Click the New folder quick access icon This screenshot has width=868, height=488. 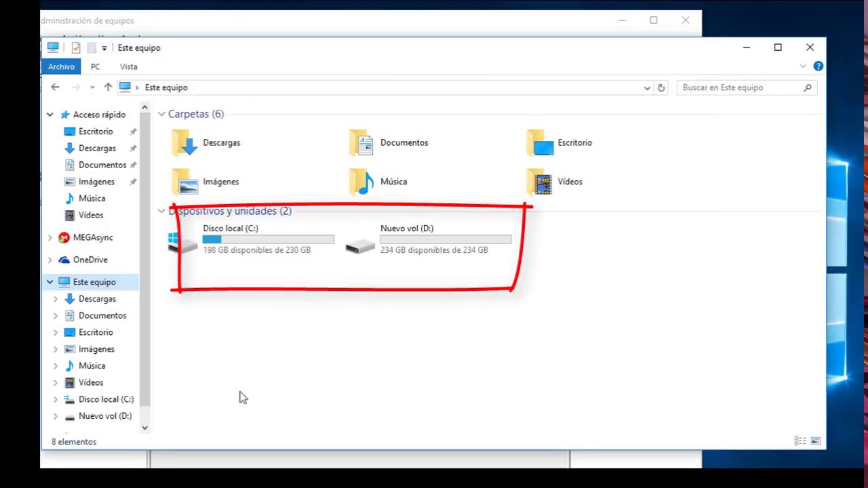pos(91,47)
